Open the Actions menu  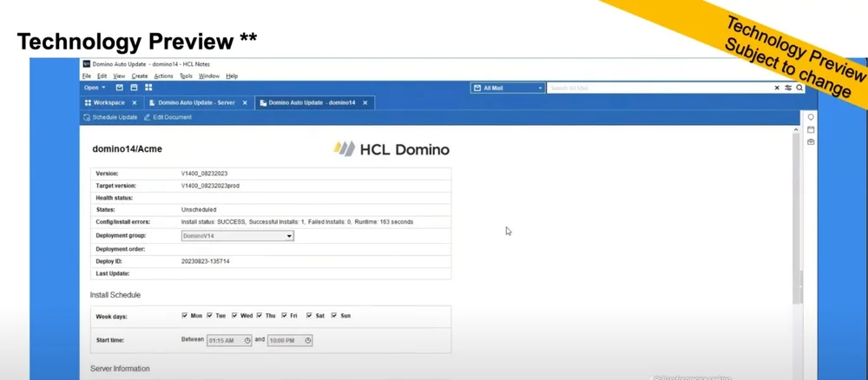tap(163, 75)
